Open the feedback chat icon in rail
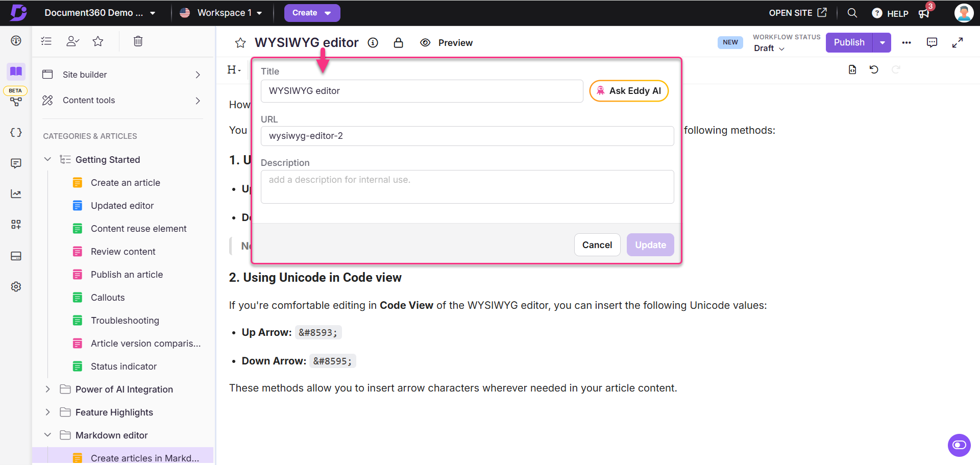Image resolution: width=980 pixels, height=465 pixels. point(16,163)
